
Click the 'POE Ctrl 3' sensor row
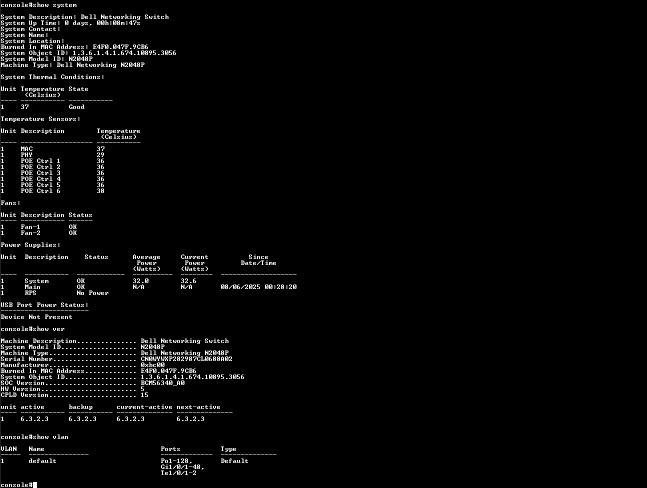point(53,173)
